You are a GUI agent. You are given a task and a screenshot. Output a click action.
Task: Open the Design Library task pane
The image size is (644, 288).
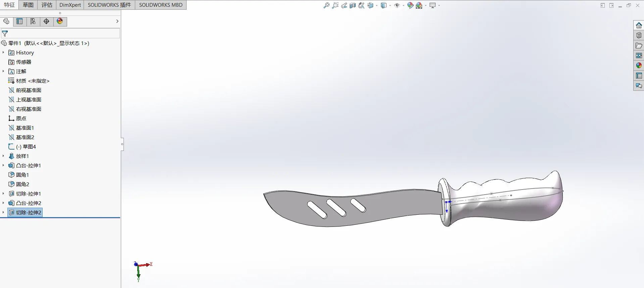pos(639,35)
